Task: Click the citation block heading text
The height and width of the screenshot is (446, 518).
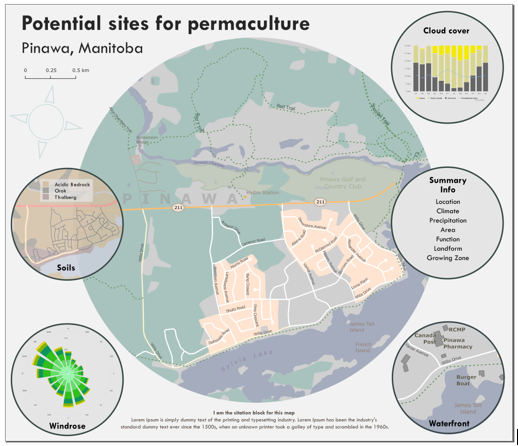Action: [x=254, y=413]
